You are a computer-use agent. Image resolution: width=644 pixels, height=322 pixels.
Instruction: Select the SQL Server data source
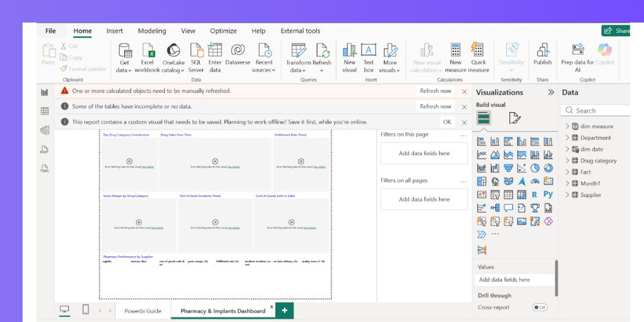click(x=196, y=58)
